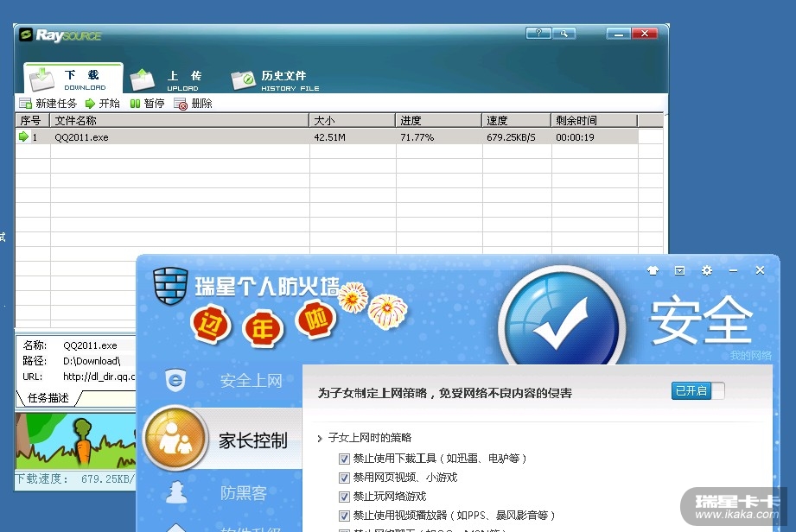Click the 防黑客 hacker silhouette icon
Viewport: 796px width, 532px height.
(x=176, y=492)
